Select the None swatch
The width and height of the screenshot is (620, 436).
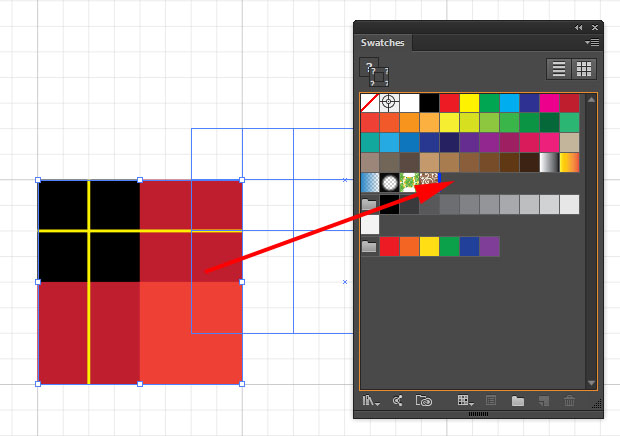370,102
